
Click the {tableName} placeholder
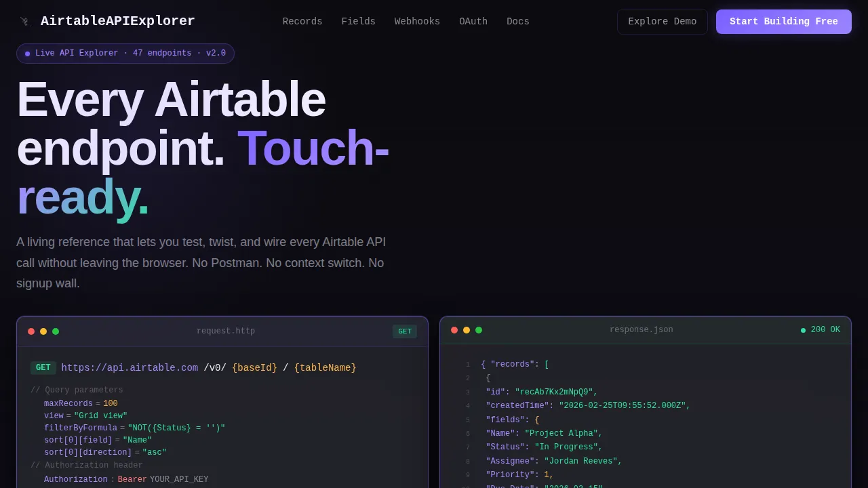[325, 368]
